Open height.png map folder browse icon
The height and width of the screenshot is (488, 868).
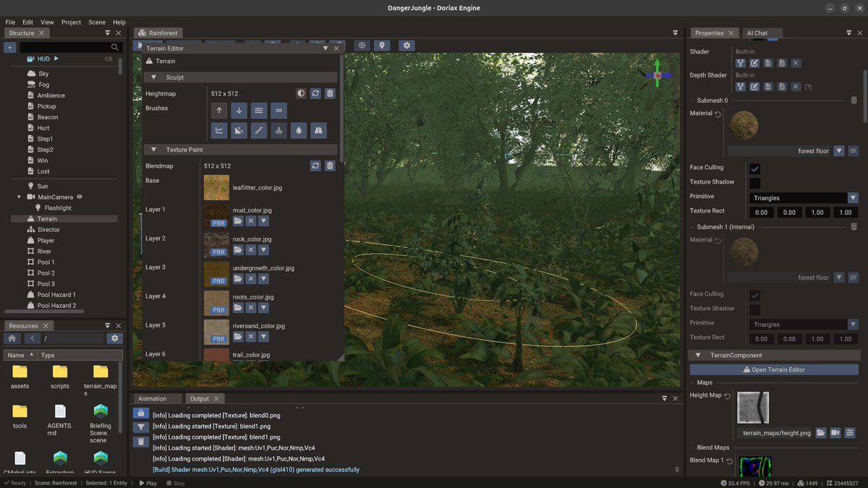tap(821, 433)
